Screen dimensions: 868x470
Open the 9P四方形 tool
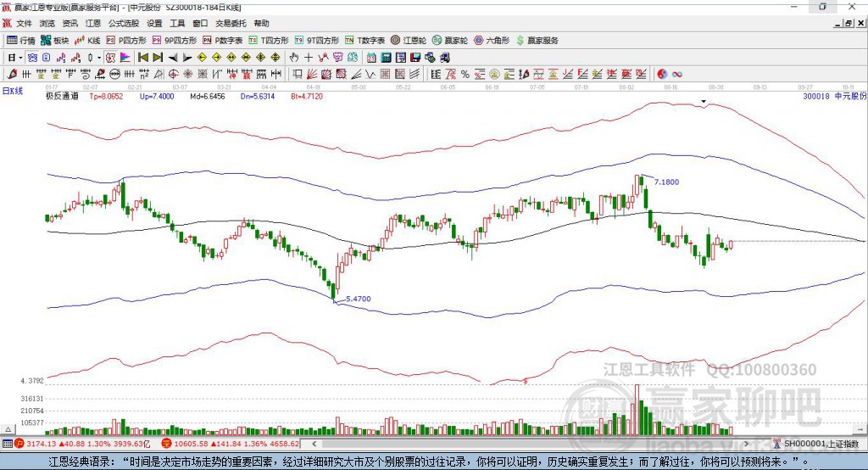174,41
